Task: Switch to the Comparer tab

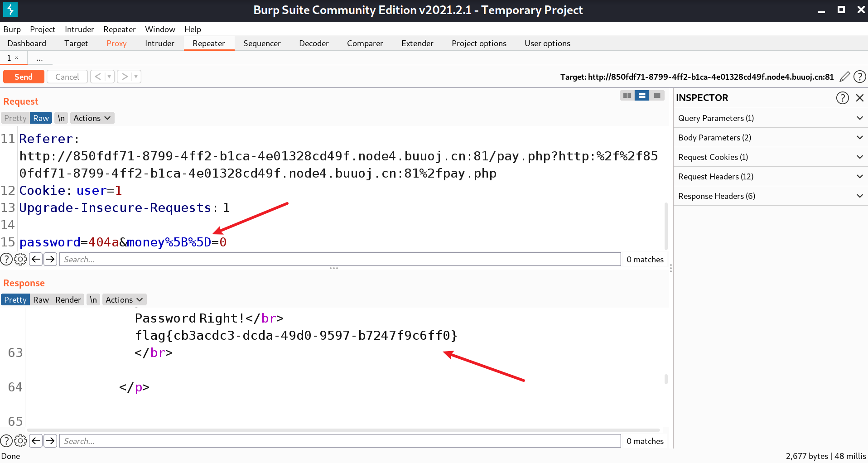Action: click(365, 43)
